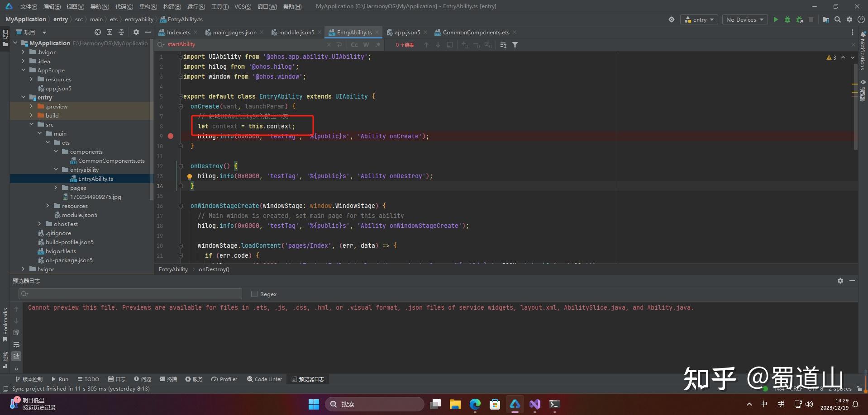Click the green Run button in toolbar
868x415 pixels.
click(x=776, y=19)
